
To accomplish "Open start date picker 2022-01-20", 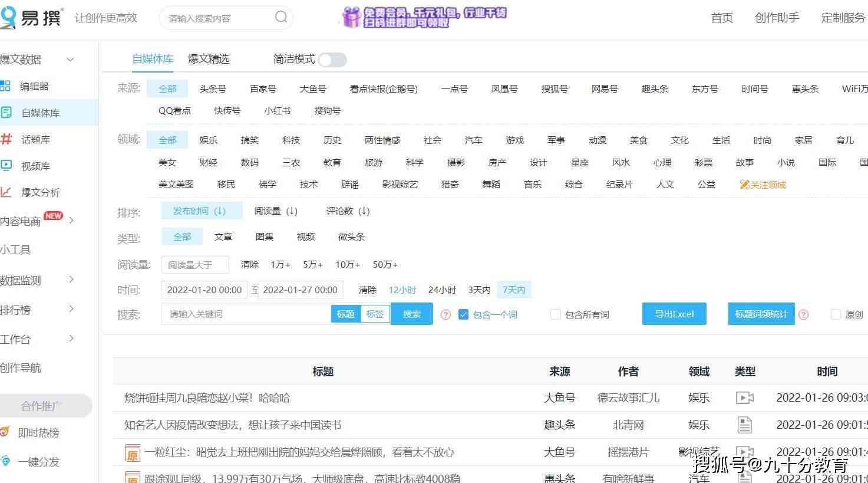I will pyautogui.click(x=204, y=290).
